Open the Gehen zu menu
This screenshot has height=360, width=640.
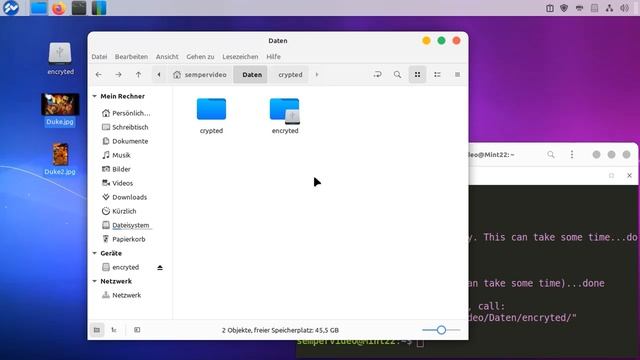200,57
